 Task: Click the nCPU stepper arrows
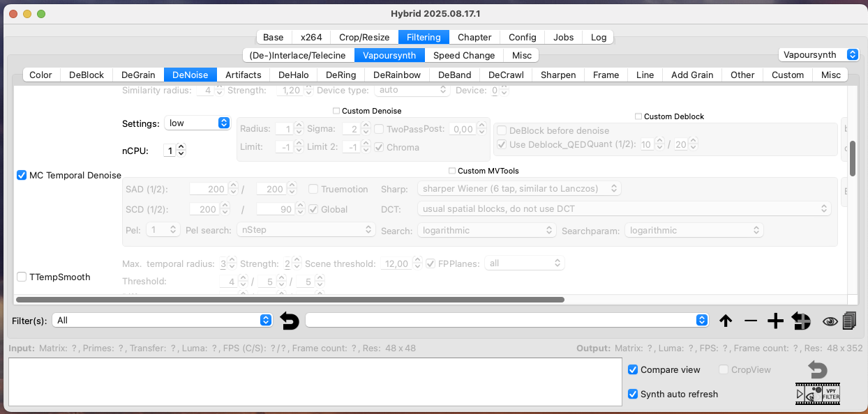point(181,150)
